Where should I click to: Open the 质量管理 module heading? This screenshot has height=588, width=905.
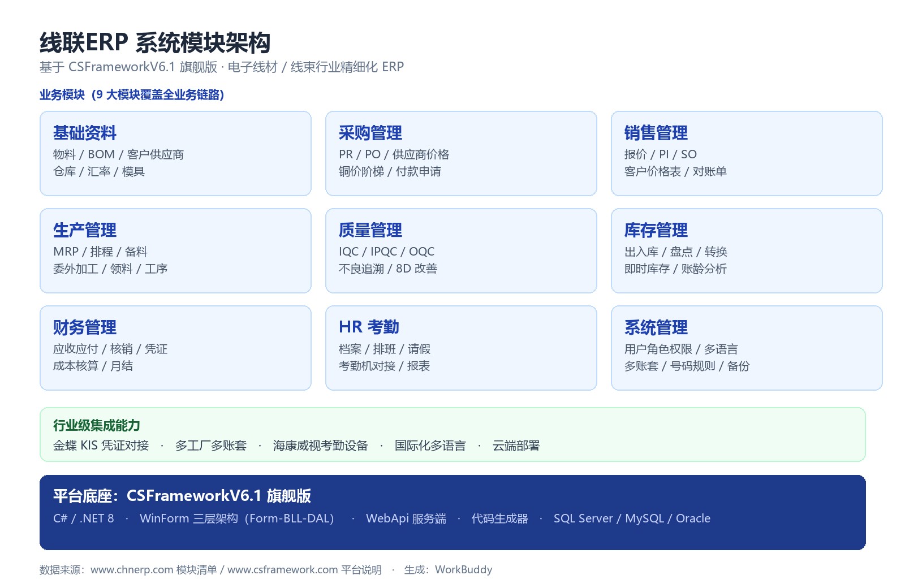[370, 230]
